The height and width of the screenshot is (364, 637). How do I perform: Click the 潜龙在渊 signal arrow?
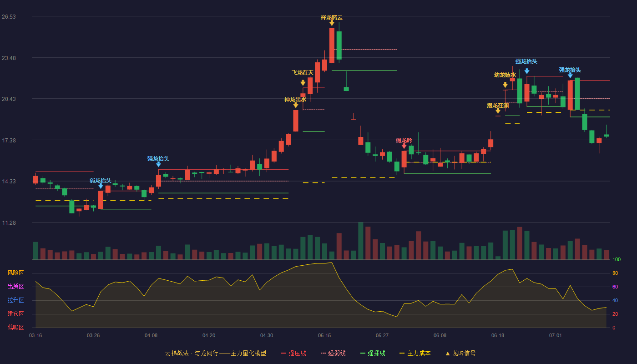point(498,111)
